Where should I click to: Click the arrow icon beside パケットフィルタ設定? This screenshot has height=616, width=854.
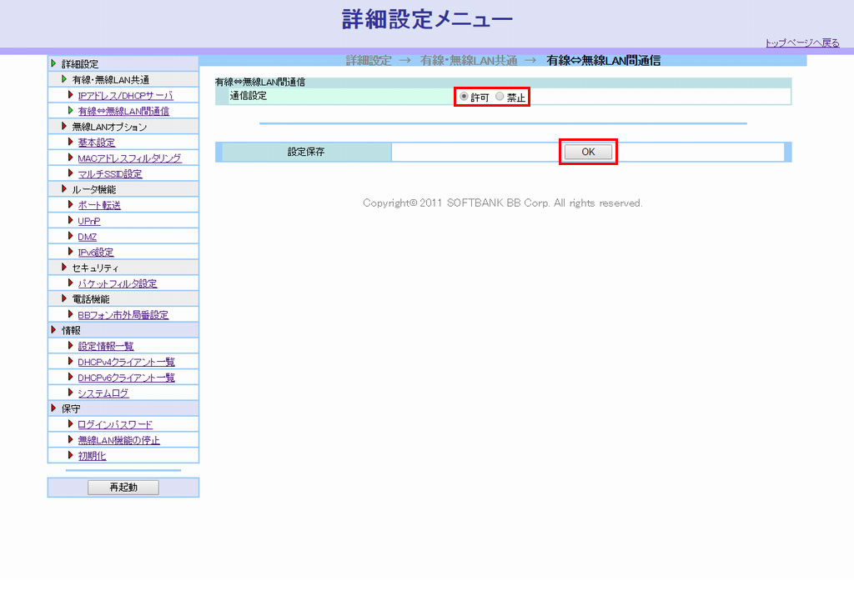tap(71, 283)
